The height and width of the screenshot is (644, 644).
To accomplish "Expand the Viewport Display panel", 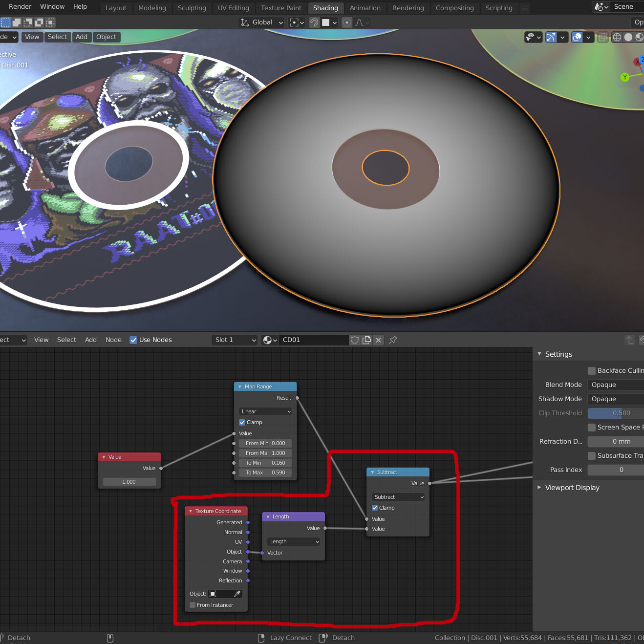I will point(572,488).
